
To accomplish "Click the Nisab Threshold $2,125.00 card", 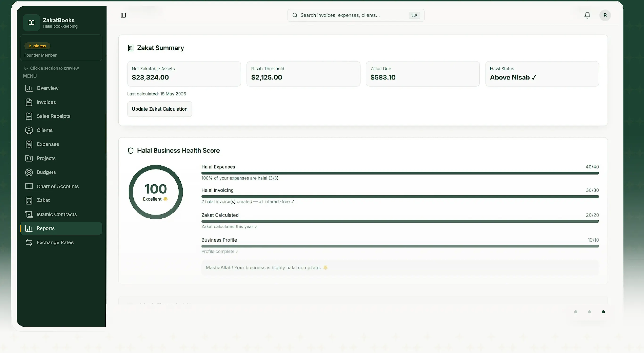I will (x=303, y=74).
